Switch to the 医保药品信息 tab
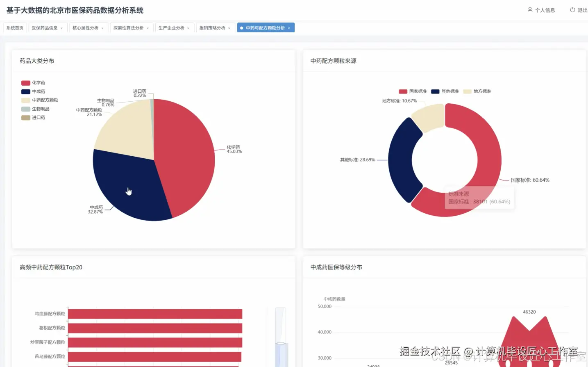The height and width of the screenshot is (367, 588). coord(45,28)
